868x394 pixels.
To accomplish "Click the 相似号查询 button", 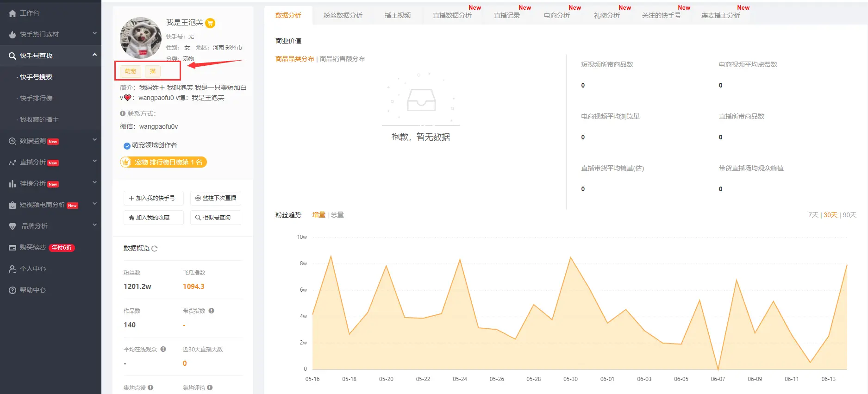I will 215,218.
